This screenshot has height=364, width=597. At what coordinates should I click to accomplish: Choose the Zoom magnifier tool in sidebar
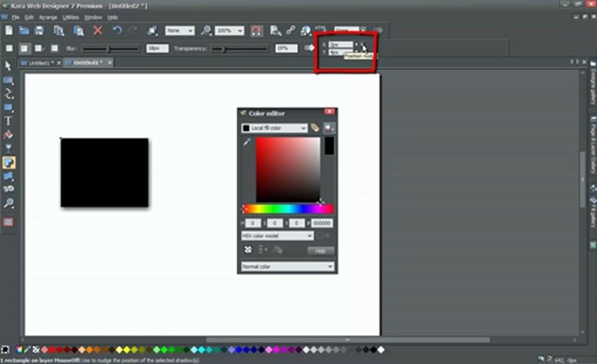point(8,203)
